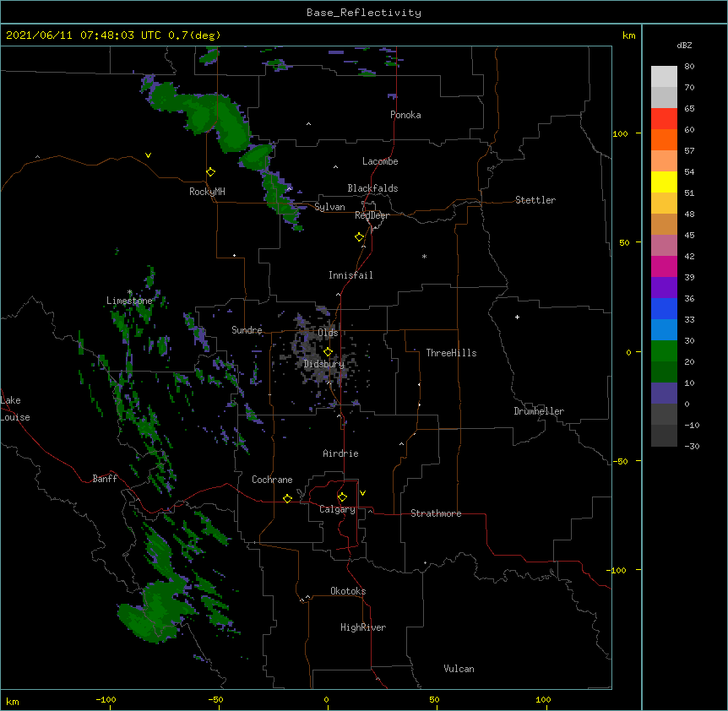Select the yellow diamond marker south of RedDeer

coord(360,237)
